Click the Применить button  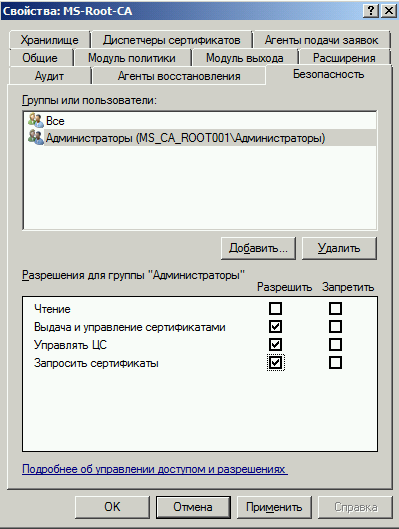point(274,507)
